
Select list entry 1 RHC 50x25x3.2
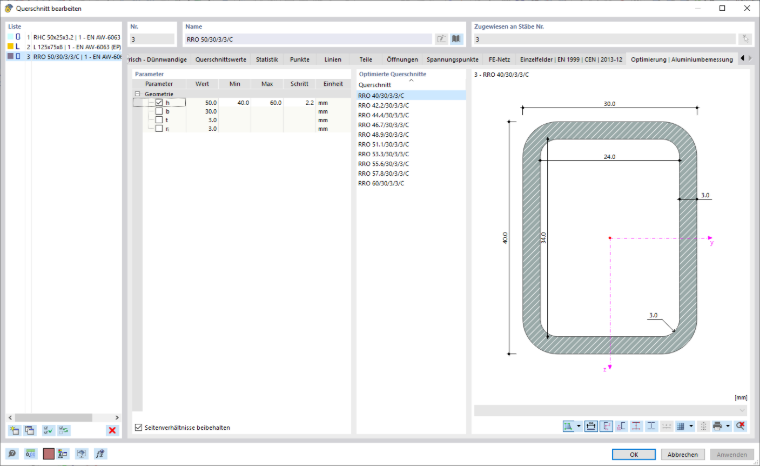pyautogui.click(x=63, y=37)
